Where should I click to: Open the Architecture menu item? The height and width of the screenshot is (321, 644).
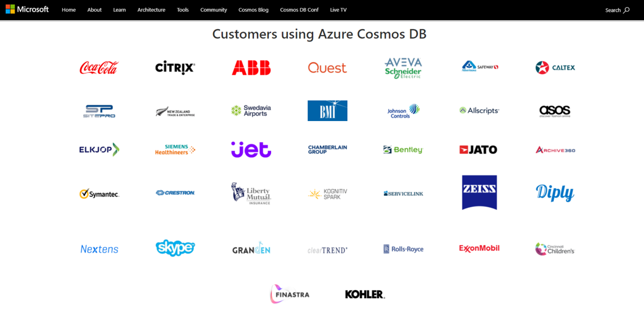[152, 10]
